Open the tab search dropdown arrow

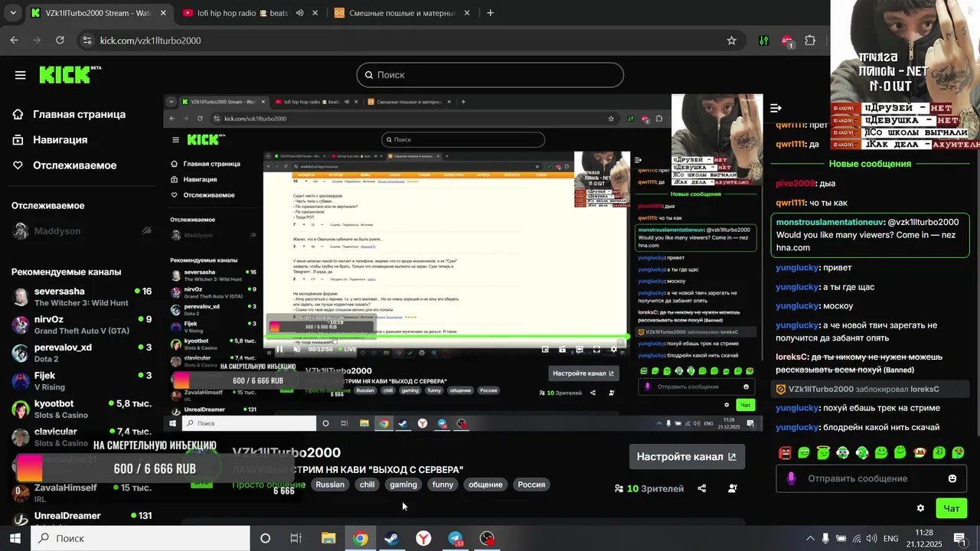(11, 13)
